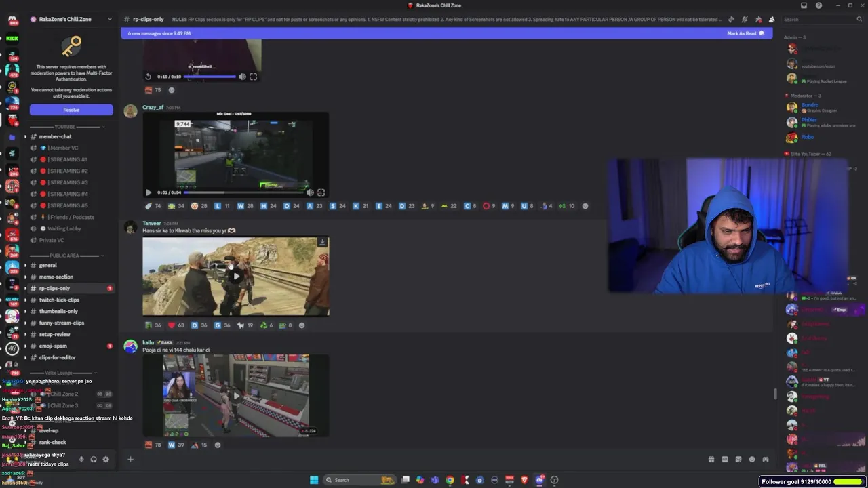Image resolution: width=868 pixels, height=488 pixels.
Task: Open the server folder icon in the sidebar
Action: click(12, 138)
